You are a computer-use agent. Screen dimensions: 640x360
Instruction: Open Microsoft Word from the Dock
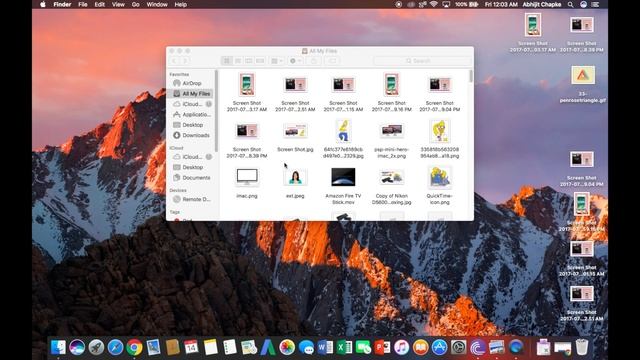point(325,347)
